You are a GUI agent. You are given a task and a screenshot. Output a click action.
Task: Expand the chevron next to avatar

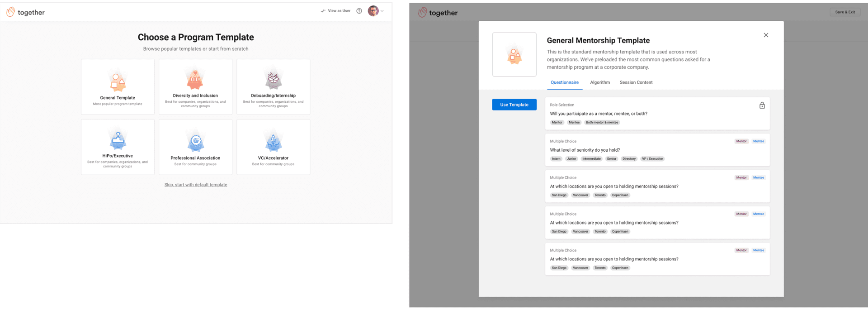[x=382, y=11]
